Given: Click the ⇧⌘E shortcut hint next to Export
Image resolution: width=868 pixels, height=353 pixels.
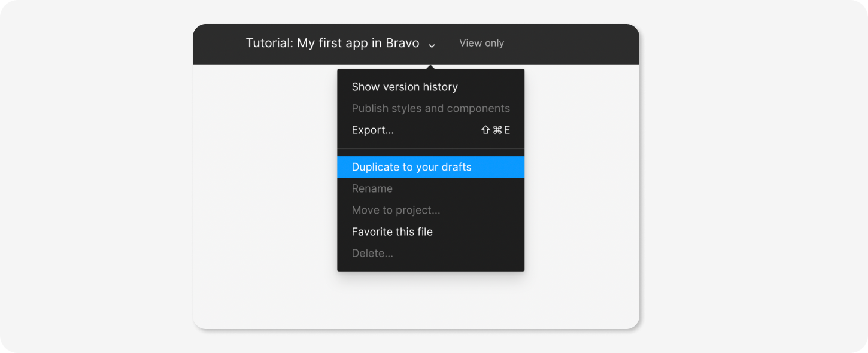Looking at the screenshot, I should pos(495,130).
